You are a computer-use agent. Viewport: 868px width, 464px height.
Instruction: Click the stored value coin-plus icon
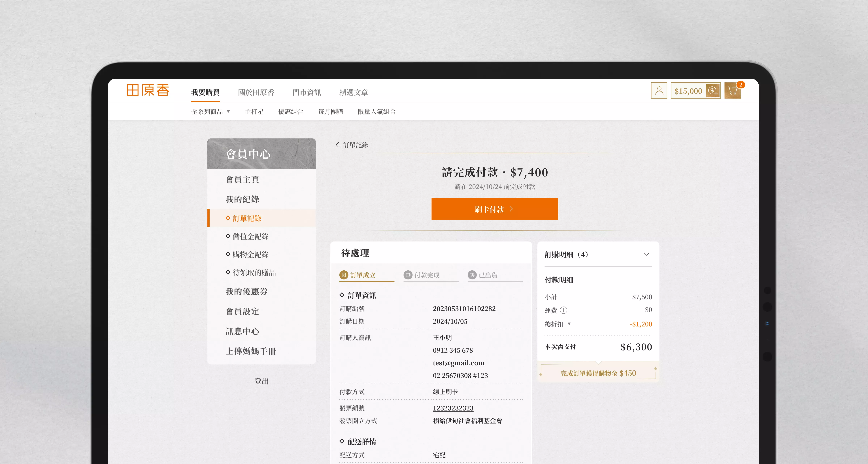tap(713, 91)
